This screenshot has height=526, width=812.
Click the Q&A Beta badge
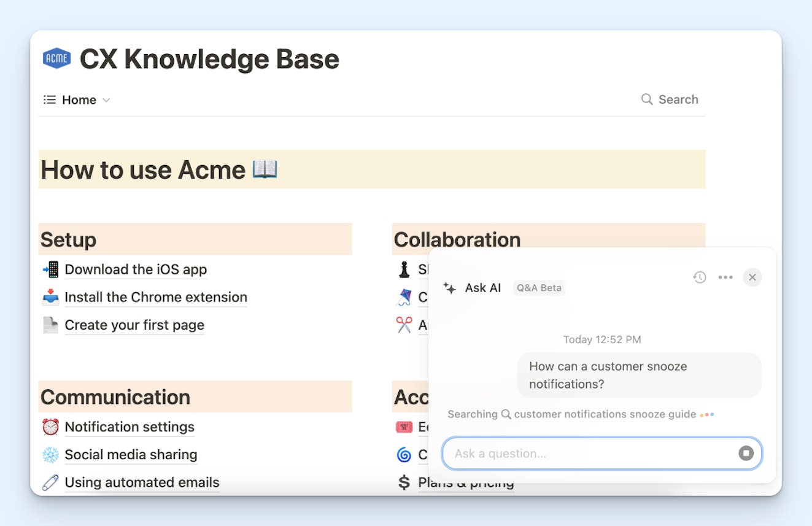(539, 288)
